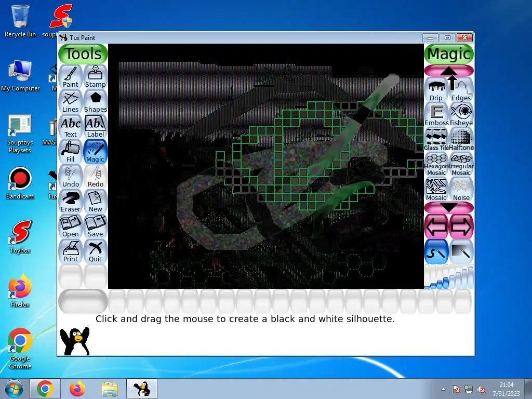The width and height of the screenshot is (532, 399).
Task: Launch Google Chrome from taskbar
Action: pos(45,389)
